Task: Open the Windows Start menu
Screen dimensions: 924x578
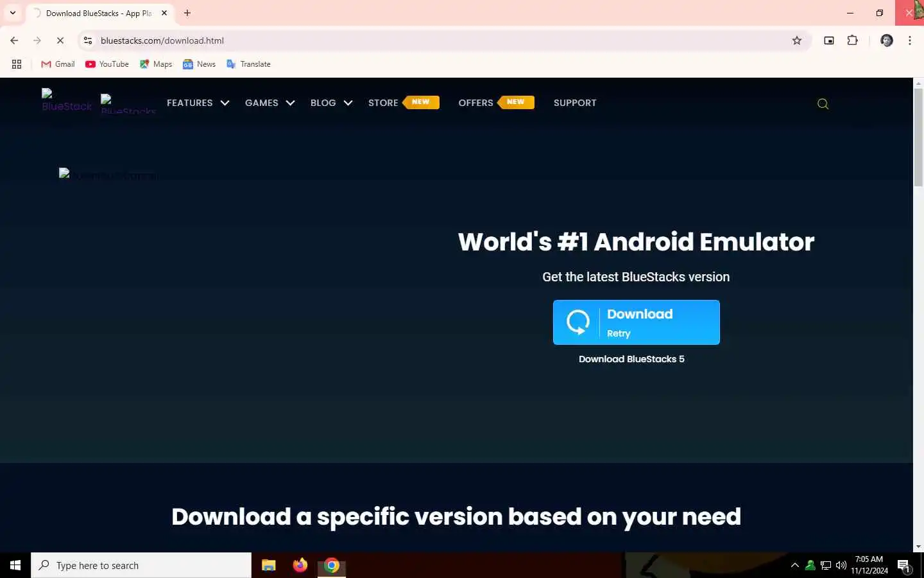Action: (x=15, y=565)
